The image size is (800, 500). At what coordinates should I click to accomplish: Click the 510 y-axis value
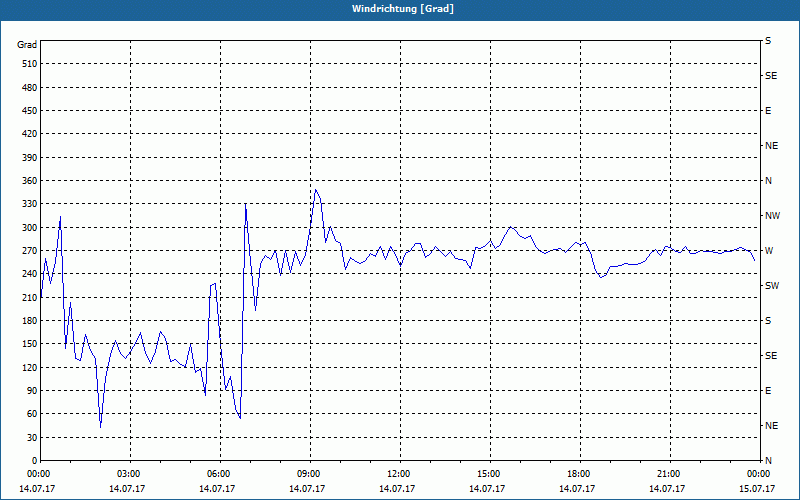coord(30,64)
